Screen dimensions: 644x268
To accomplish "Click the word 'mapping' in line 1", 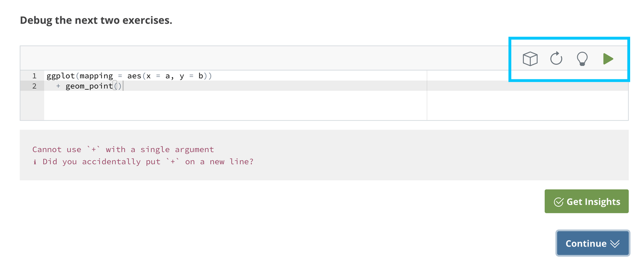I will 96,76.
